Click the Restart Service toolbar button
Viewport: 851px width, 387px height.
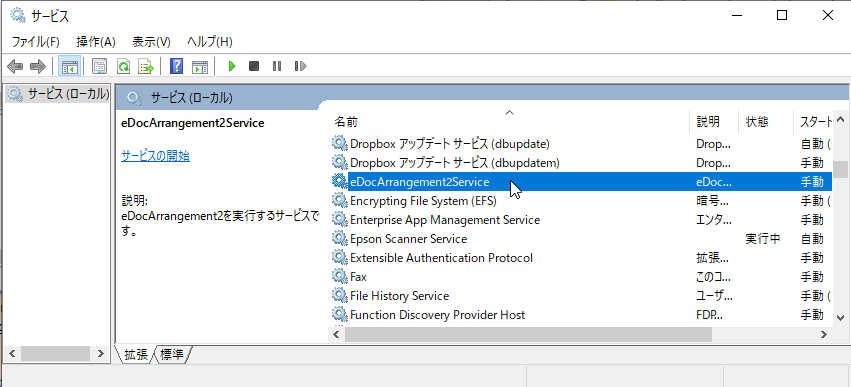300,66
